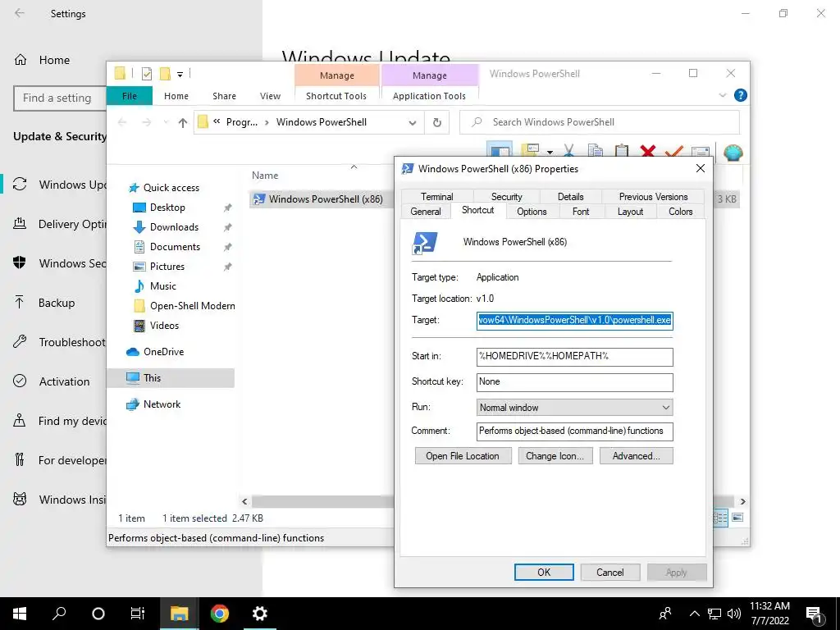The height and width of the screenshot is (630, 840).
Task: Click the Explorer help question mark icon
Action: (741, 95)
